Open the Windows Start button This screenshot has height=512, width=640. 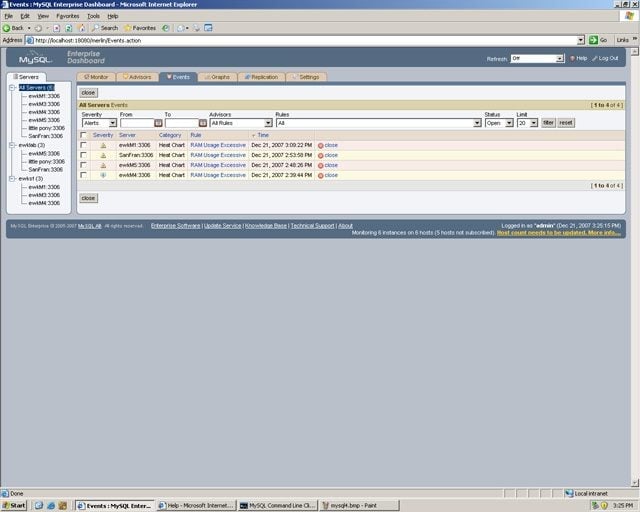click(x=14, y=506)
